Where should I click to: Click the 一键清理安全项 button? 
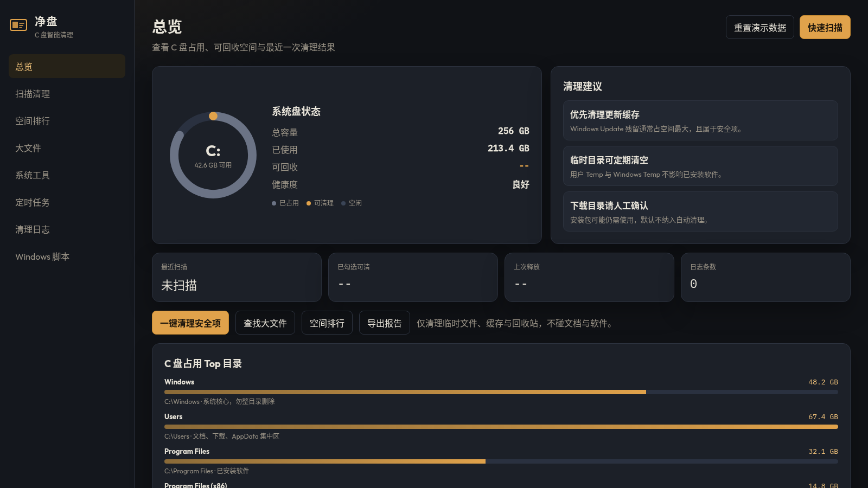pyautogui.click(x=190, y=323)
